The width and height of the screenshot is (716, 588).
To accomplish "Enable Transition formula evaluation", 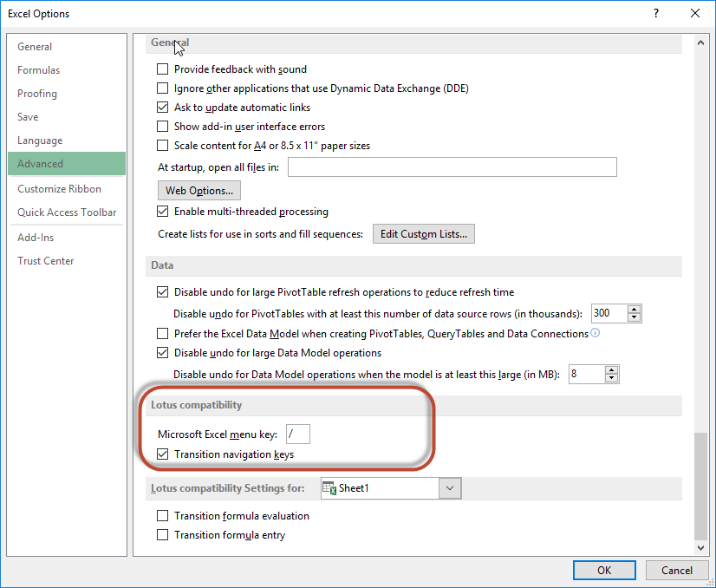I will click(x=162, y=516).
